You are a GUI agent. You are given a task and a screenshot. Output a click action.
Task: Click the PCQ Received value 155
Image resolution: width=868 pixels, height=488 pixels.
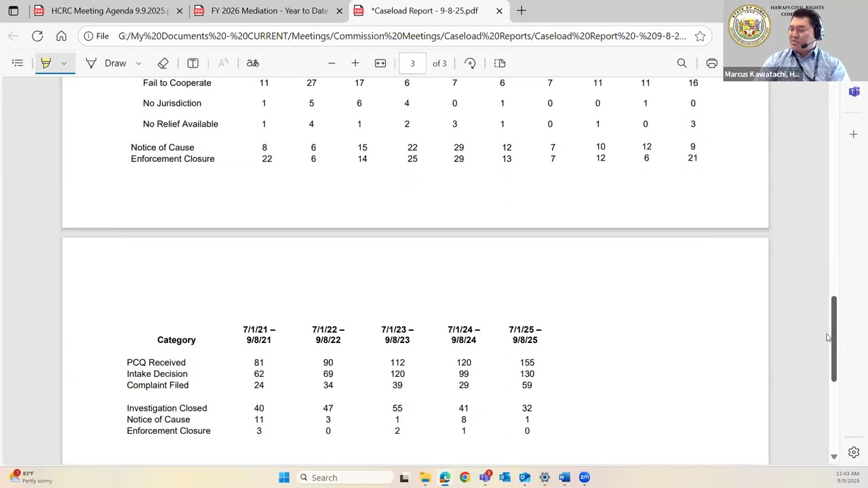click(x=527, y=363)
